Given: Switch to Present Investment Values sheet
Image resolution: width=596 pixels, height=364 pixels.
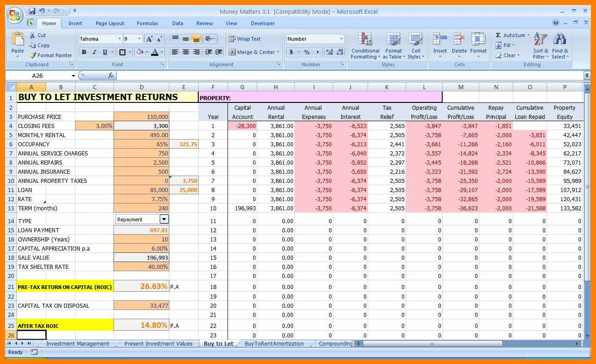Looking at the screenshot, I should 158,343.
